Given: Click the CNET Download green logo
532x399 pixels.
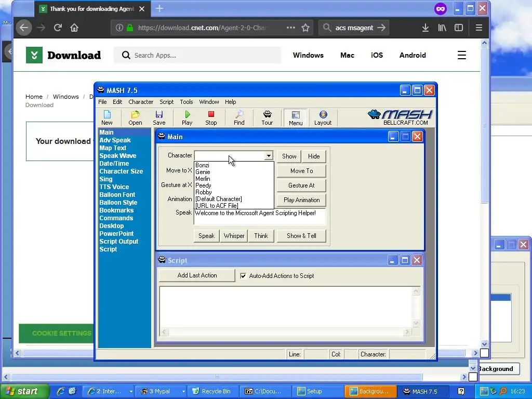Looking at the screenshot, I should click(34, 55).
